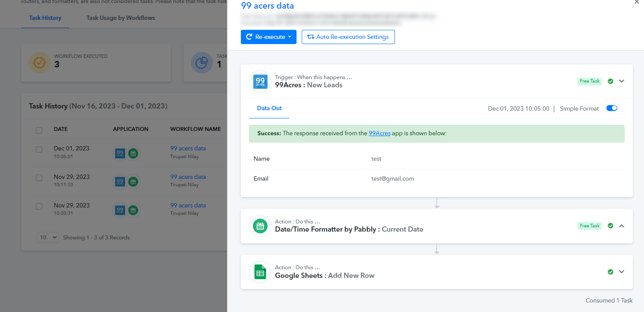The image size is (644, 312).
Task: Click the Date/Time Formatter calendar icon in the action step
Action: click(260, 226)
